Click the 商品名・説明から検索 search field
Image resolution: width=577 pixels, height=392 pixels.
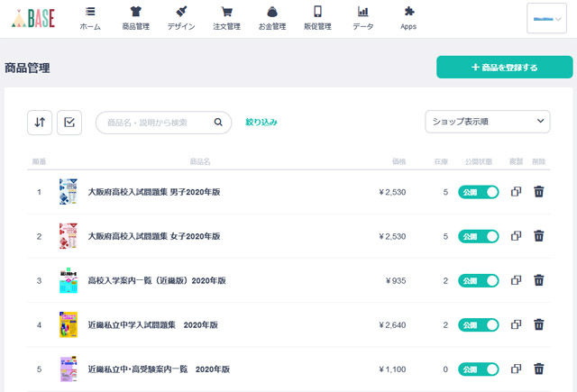coord(163,123)
